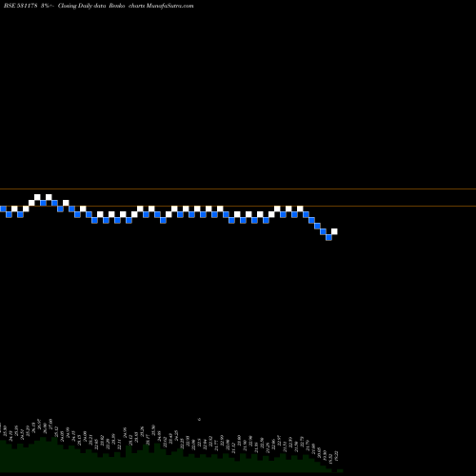Select the lowest blue Renko brick
The height and width of the screenshot is (476, 476).
coord(328,237)
